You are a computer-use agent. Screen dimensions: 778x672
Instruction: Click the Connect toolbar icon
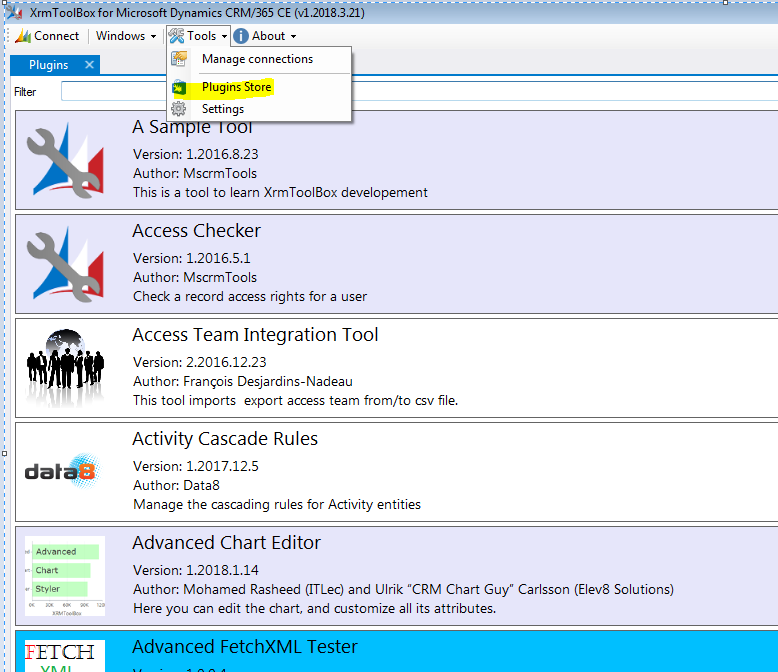(x=23, y=36)
